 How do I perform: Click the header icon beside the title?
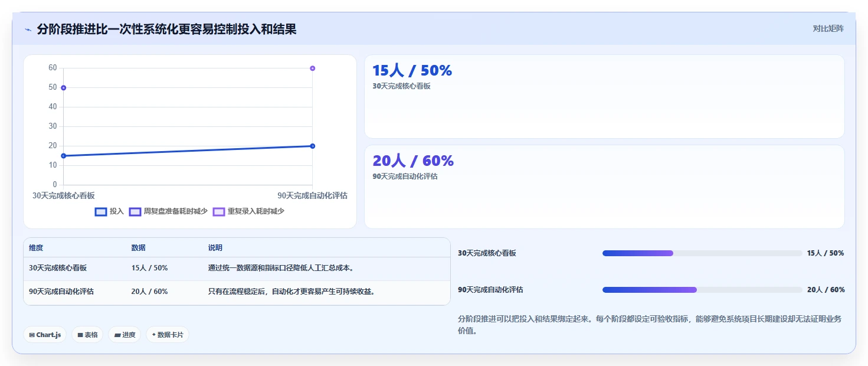pos(28,30)
